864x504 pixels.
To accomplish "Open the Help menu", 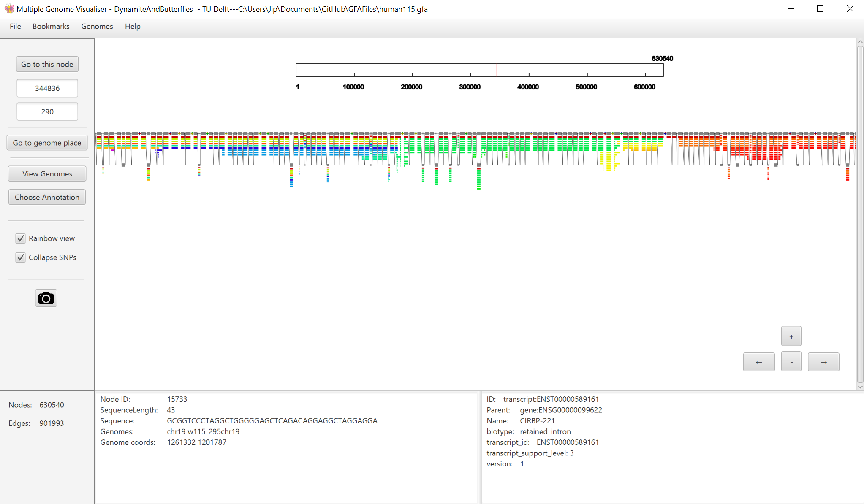I will click(x=131, y=27).
